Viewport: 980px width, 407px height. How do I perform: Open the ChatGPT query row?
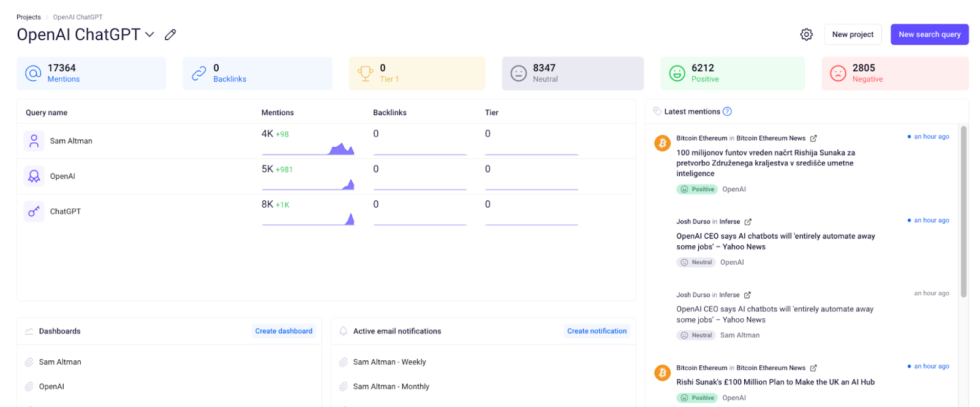(326, 211)
